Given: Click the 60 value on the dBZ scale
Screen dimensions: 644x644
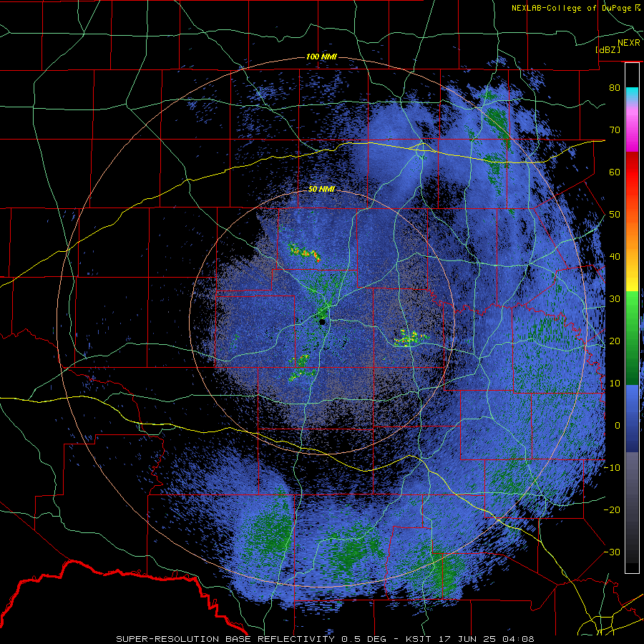Looking at the screenshot, I should pyautogui.click(x=615, y=172).
